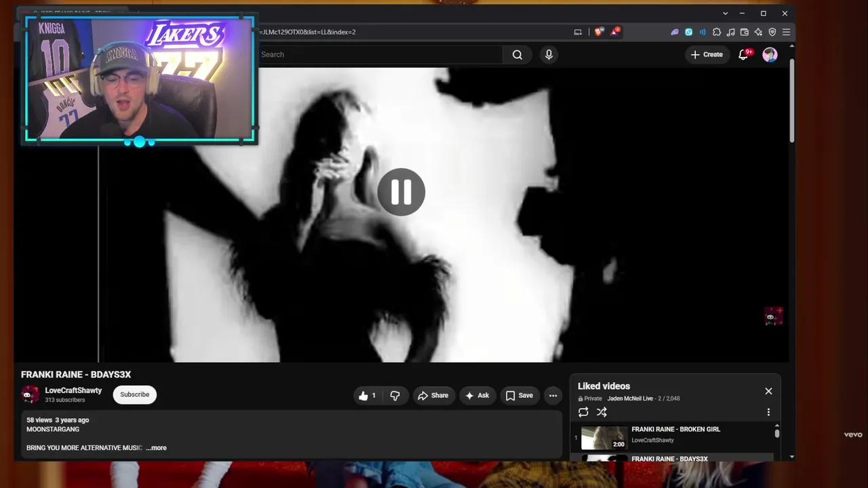Click the small overlay icon on video's right edge
Screen dimensions: 868x488
pos(773,316)
